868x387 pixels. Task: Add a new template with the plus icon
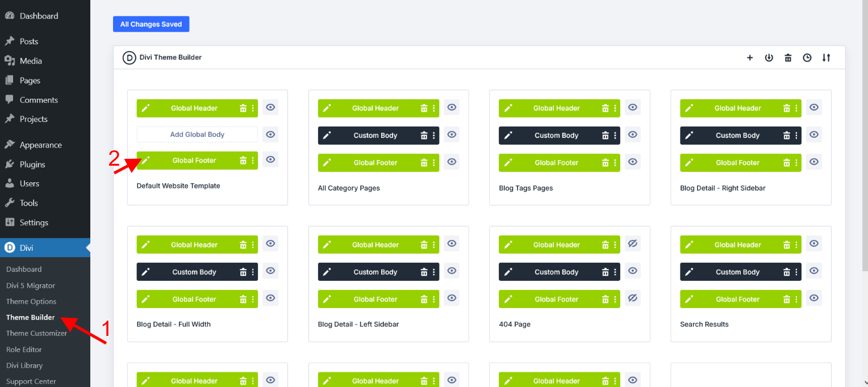[x=750, y=57]
